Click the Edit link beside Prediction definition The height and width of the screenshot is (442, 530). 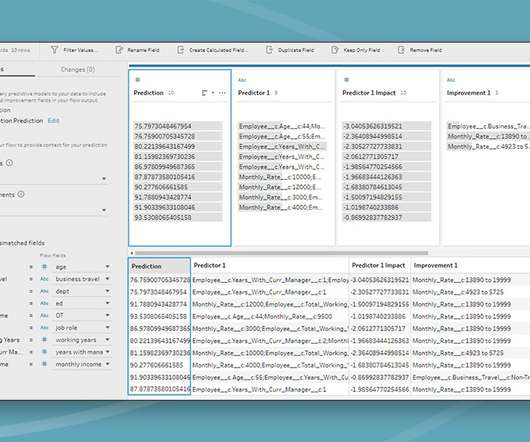point(53,121)
